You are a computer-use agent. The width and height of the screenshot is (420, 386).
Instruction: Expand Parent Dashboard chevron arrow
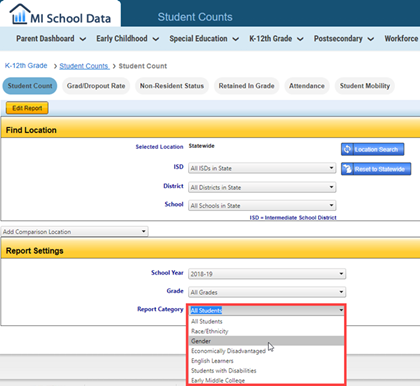pos(83,39)
